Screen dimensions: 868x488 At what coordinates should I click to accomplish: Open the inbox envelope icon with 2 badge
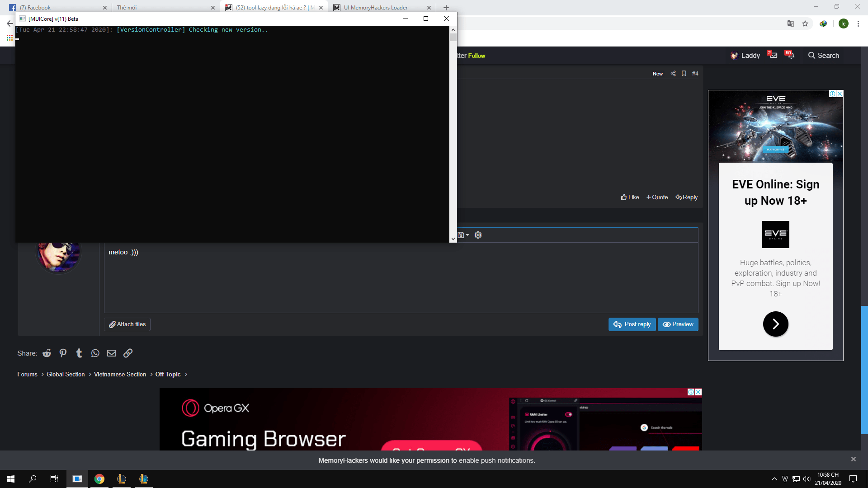tap(773, 55)
